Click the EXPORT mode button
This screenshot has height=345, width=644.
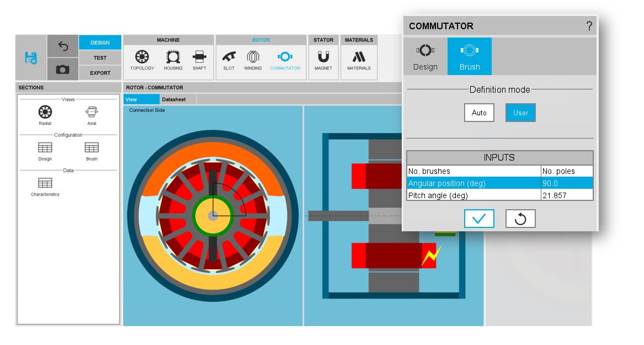tap(100, 73)
